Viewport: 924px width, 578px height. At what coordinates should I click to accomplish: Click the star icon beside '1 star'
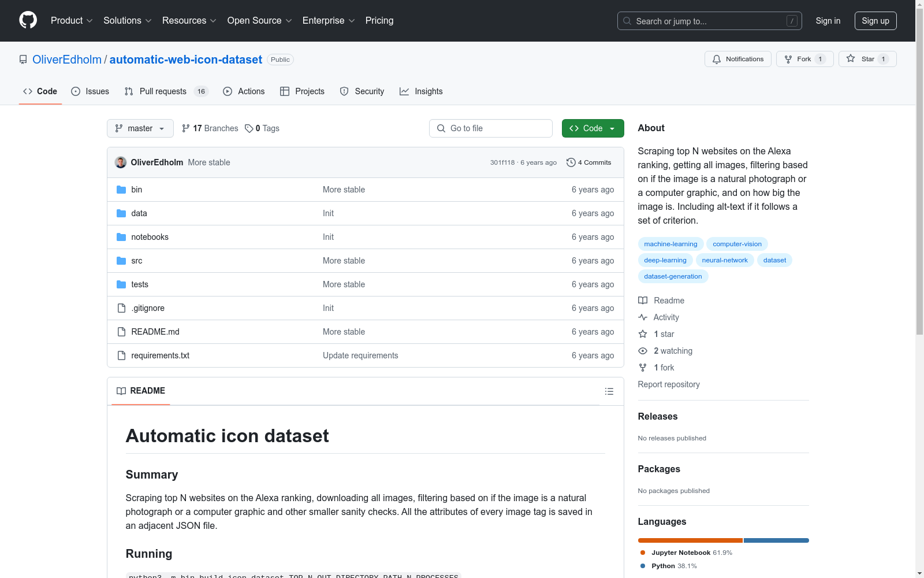(643, 334)
